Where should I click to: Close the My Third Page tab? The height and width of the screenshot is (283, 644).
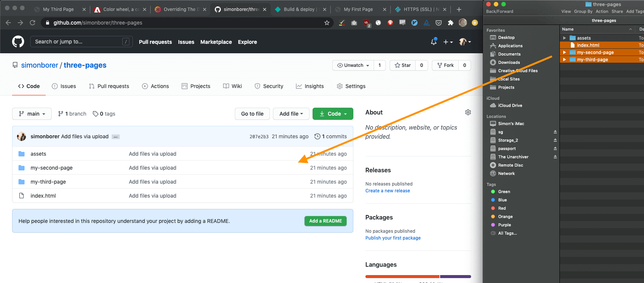pyautogui.click(x=84, y=9)
